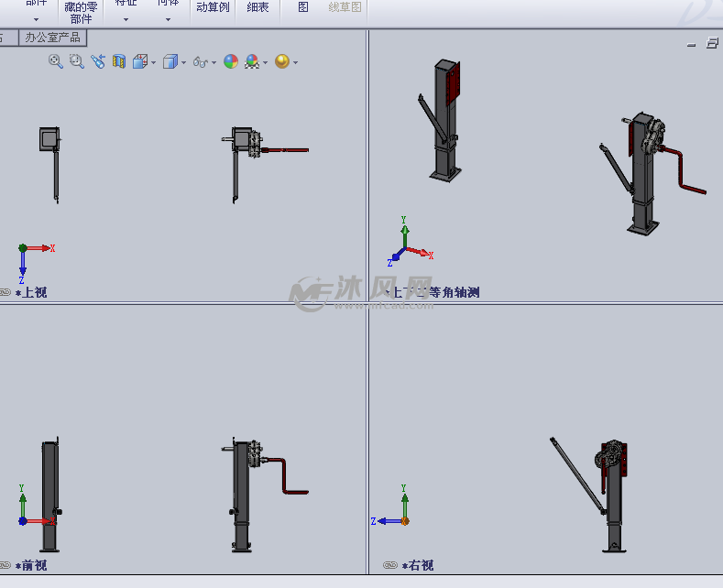This screenshot has height=588, width=723.
Task: Click the 细表 ribbon button
Action: pyautogui.click(x=257, y=7)
